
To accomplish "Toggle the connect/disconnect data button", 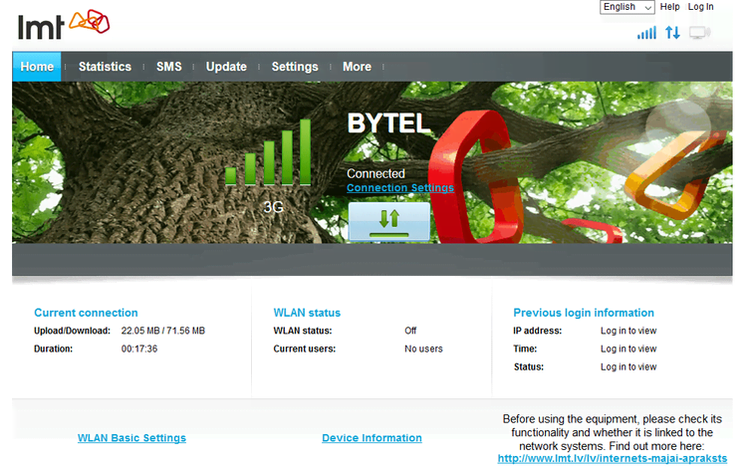I will pyautogui.click(x=389, y=222).
